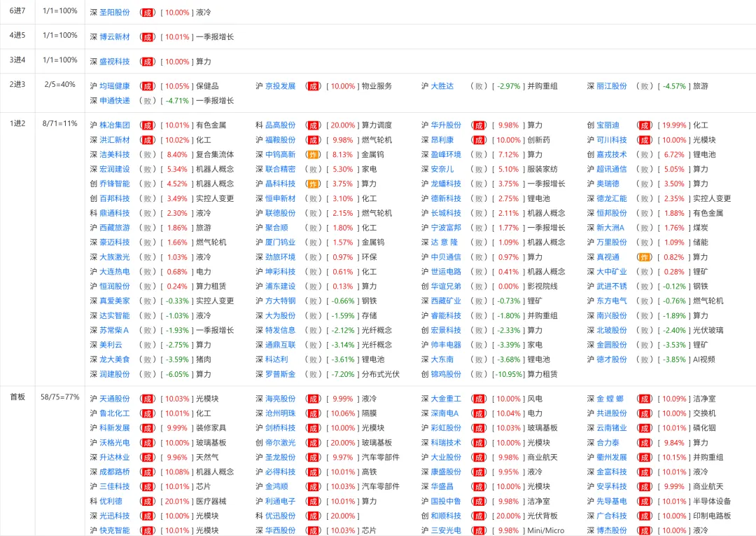Open the 株冶集团 stock link
Image resolution: width=756 pixels, height=536 pixels.
pos(115,125)
